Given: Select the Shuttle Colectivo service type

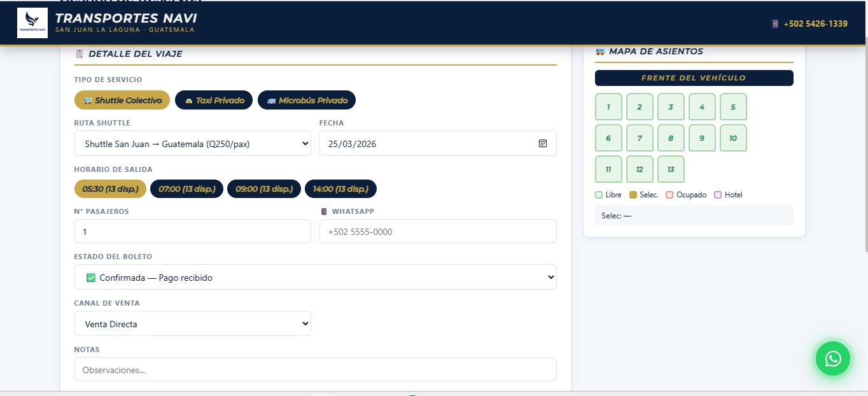Looking at the screenshot, I should click(x=122, y=100).
